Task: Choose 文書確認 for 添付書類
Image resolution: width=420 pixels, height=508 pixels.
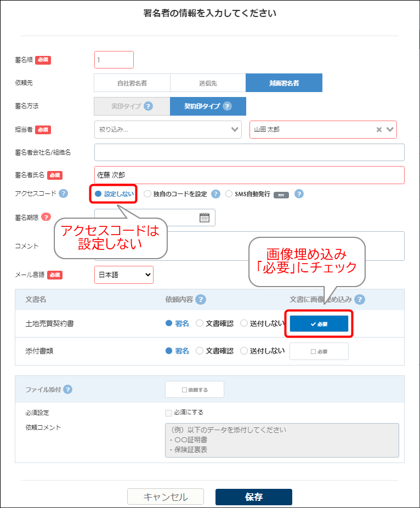Action: [214, 351]
